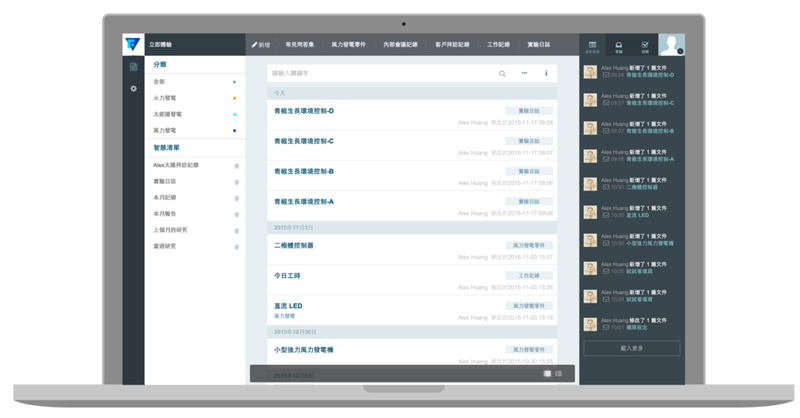
Task: Click the info icon beside search bar
Action: click(x=546, y=73)
